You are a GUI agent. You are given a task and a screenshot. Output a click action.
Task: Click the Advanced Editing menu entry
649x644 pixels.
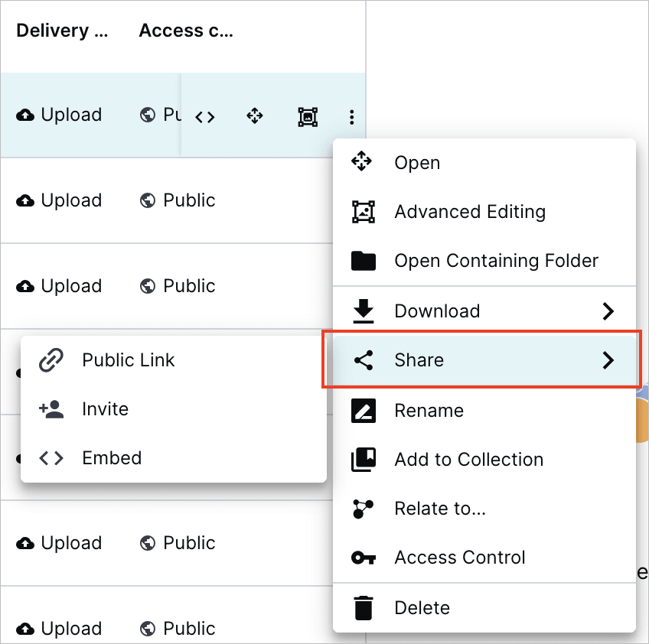tap(469, 212)
